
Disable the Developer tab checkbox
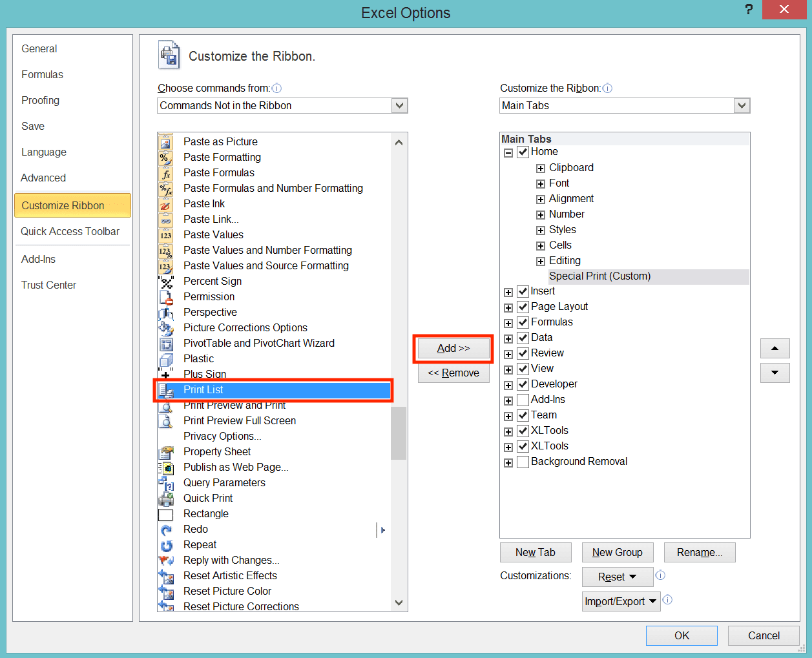tap(523, 384)
